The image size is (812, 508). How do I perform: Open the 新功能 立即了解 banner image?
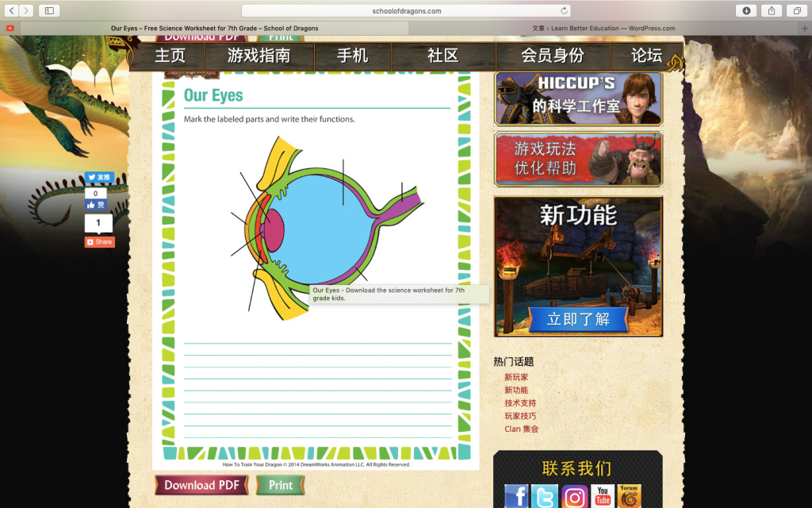click(x=578, y=267)
